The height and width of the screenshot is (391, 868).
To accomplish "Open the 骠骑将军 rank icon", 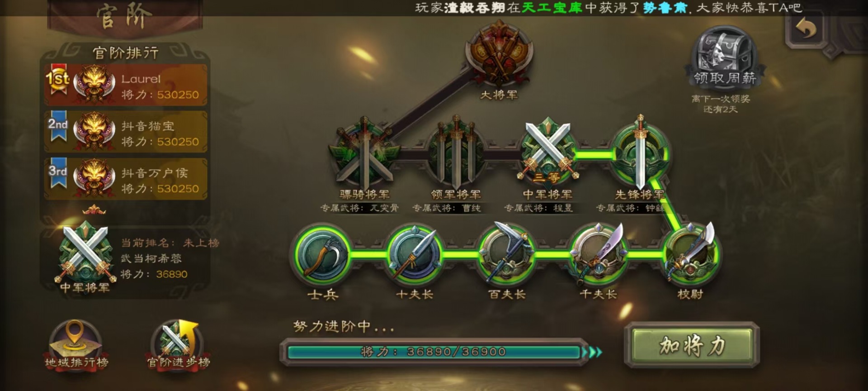I will point(364,153).
